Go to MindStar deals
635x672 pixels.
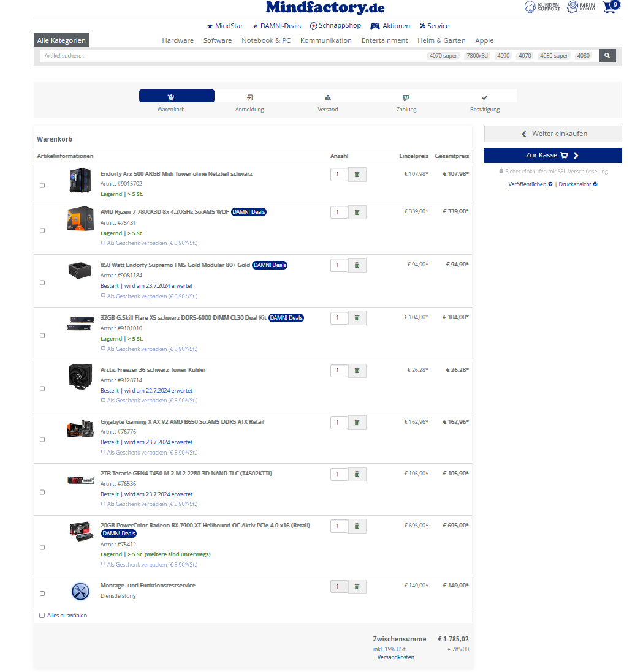(225, 26)
